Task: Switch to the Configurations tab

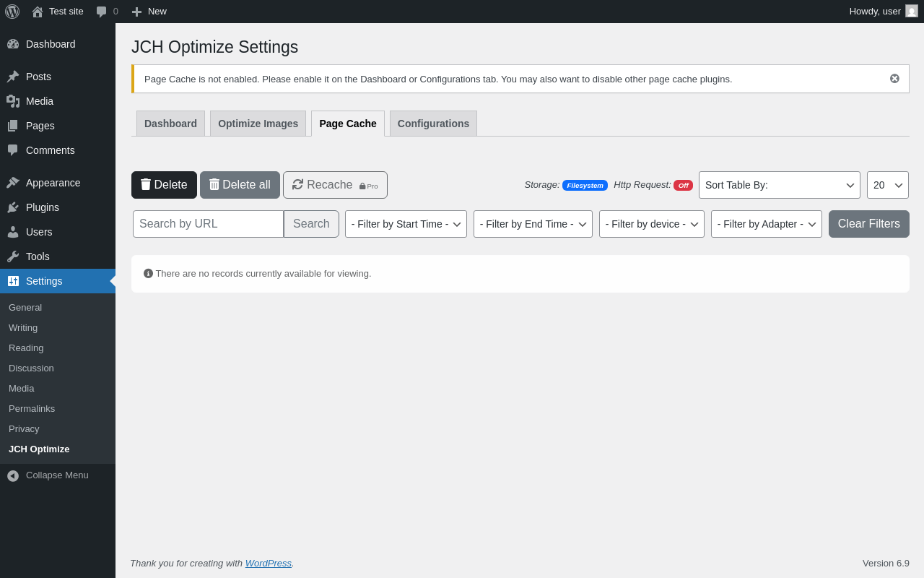Action: tap(433, 124)
